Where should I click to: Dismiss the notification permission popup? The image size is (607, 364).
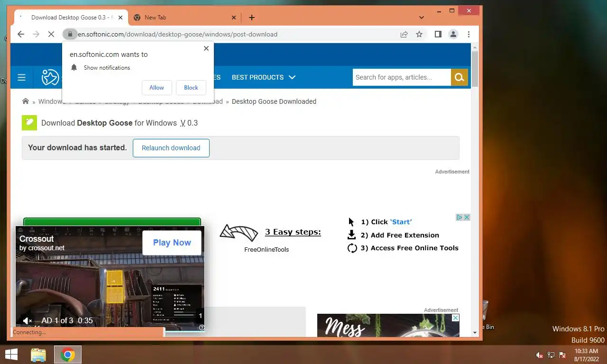tap(206, 48)
